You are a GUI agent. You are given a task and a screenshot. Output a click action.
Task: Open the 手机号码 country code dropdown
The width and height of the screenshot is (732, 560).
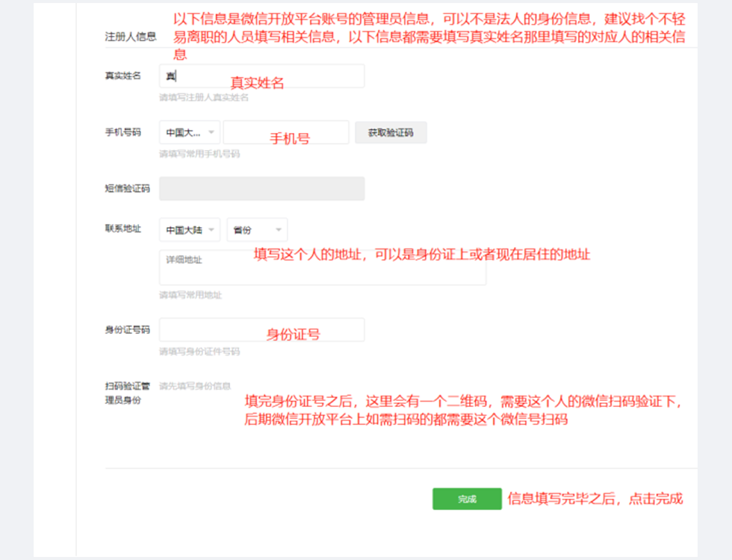[190, 133]
